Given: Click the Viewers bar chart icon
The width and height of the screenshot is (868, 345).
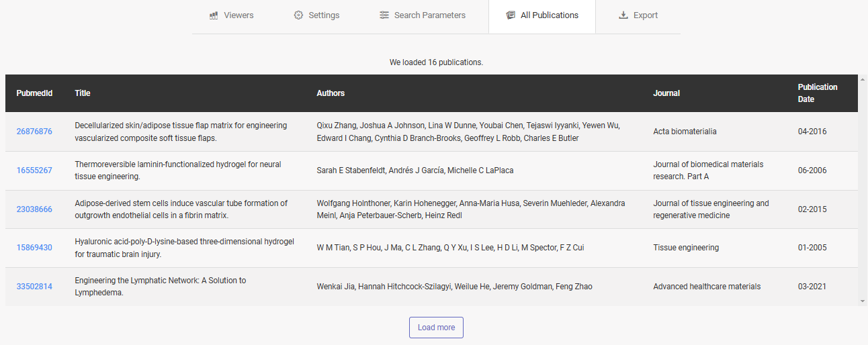Looking at the screenshot, I should tap(214, 15).
